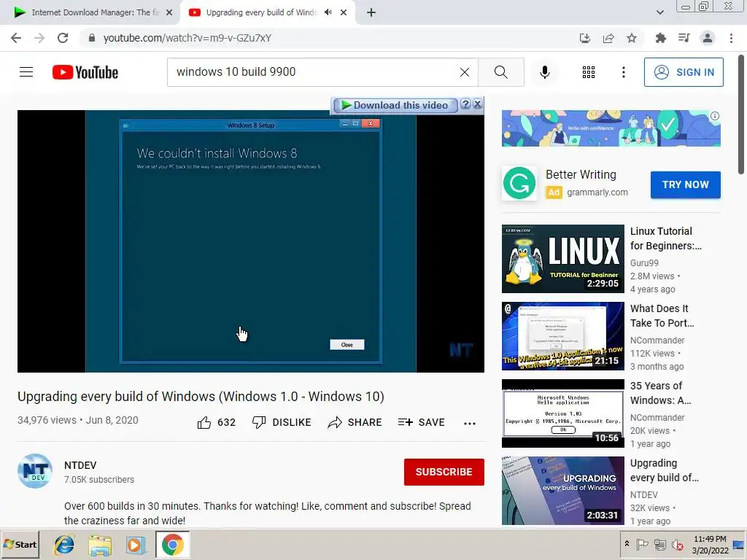Open Windows Explorer from the taskbar
Image resolution: width=747 pixels, height=560 pixels.
click(x=100, y=545)
